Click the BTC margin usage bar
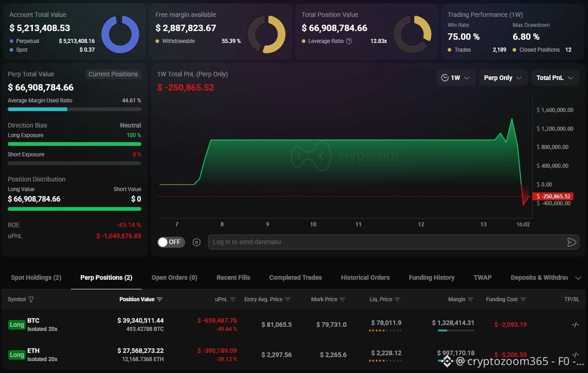This screenshot has width=588, height=373. (x=456, y=330)
